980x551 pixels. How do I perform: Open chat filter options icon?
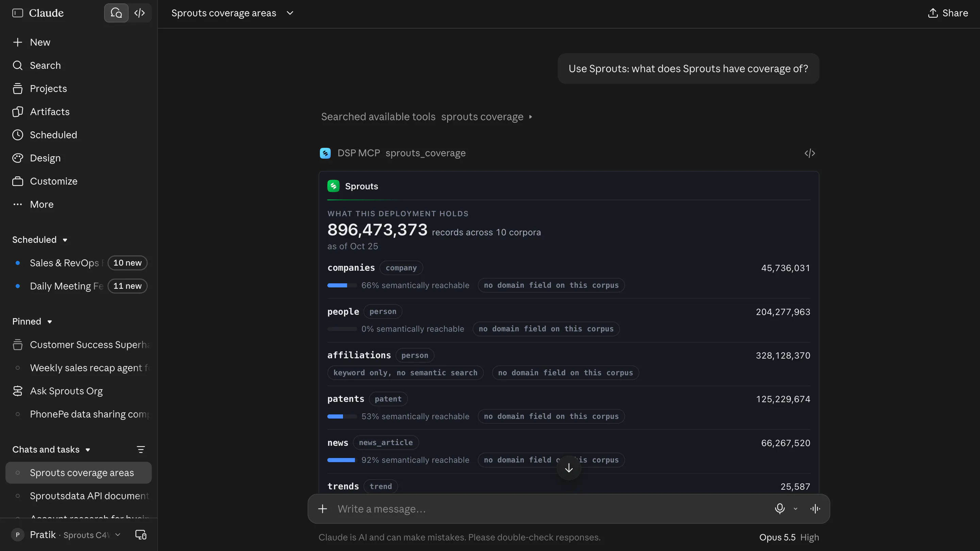(x=141, y=450)
